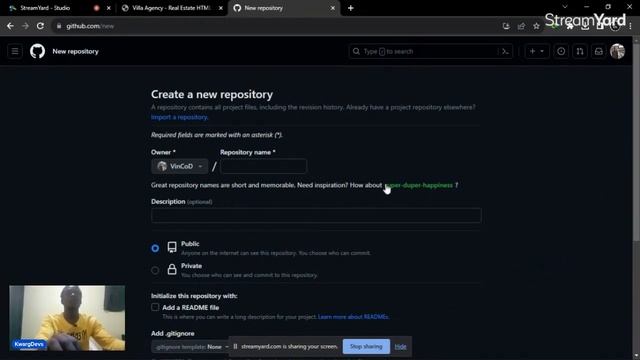Share this page using the share icon
Viewport: 640px width, 360px height.
coord(521,26)
